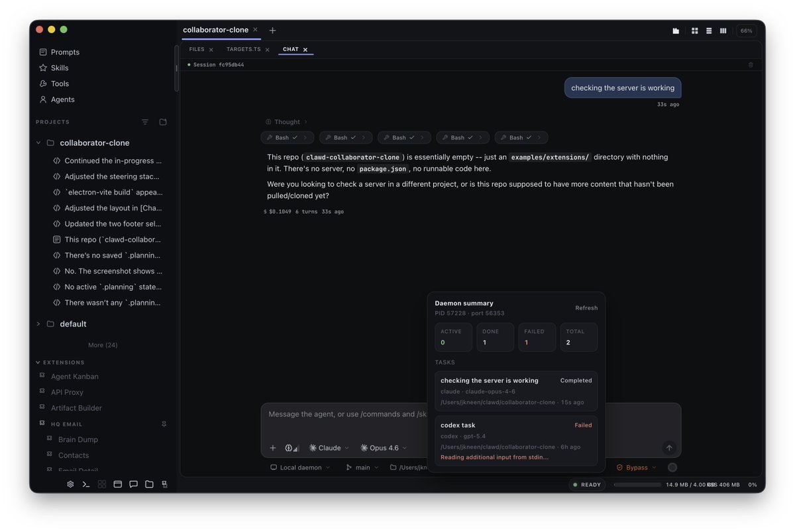Click the projects filter icon
The image size is (795, 532).
point(145,122)
